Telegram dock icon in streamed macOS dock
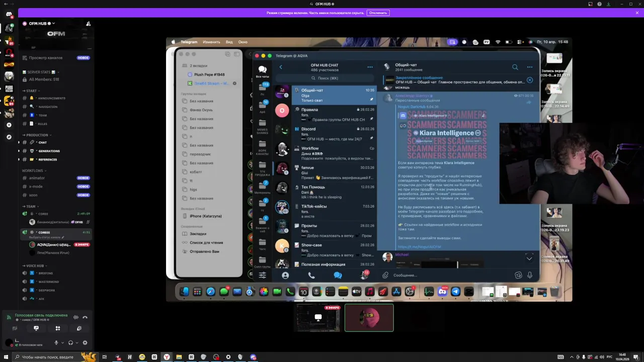Viewport: 644px width, 362px height. pos(455,292)
